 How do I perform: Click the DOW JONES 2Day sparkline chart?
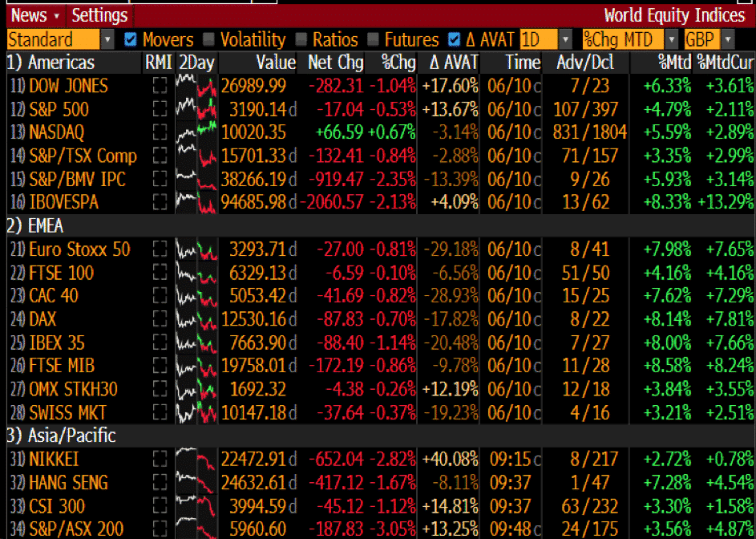click(x=196, y=86)
